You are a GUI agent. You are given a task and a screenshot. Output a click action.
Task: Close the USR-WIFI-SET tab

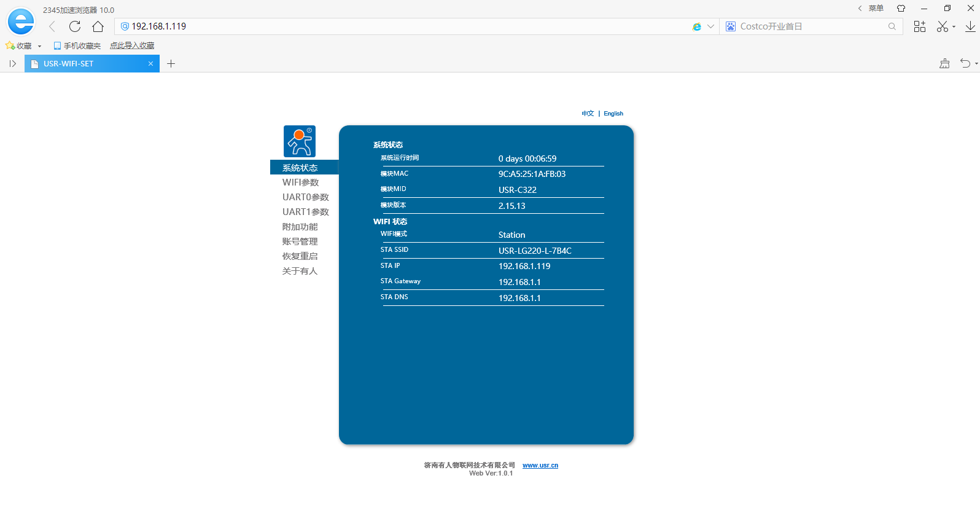click(150, 63)
